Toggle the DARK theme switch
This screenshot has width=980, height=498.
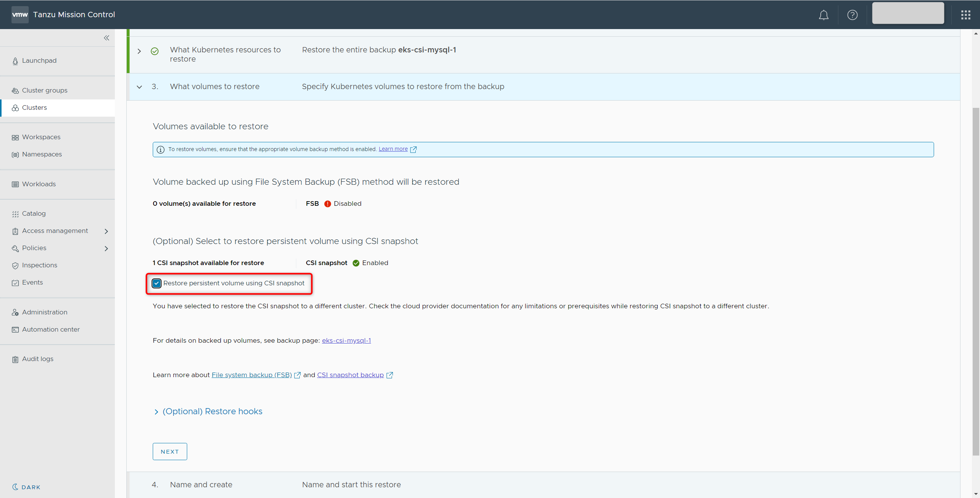[x=26, y=487]
